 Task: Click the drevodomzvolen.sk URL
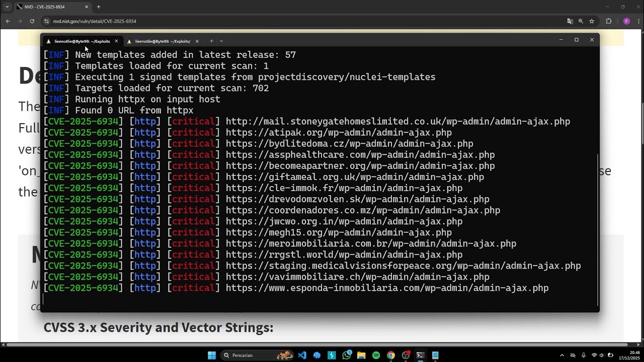(358, 199)
